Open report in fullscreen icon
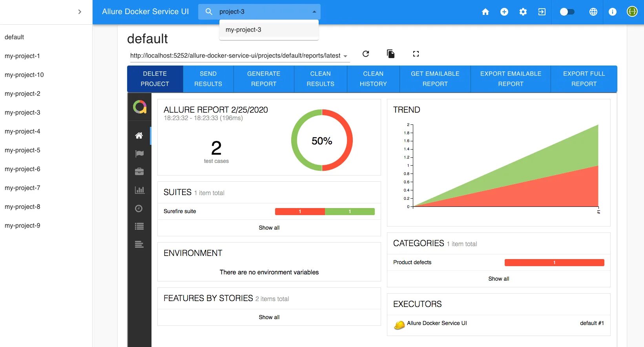 416,54
